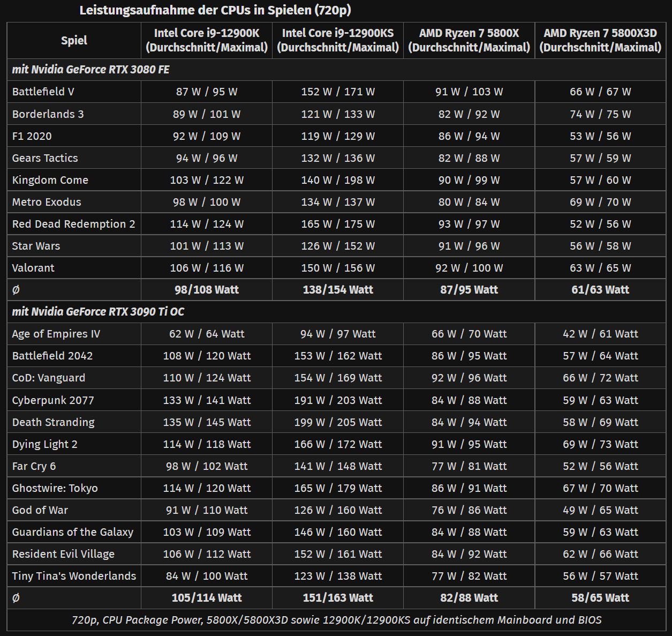
Task: Select the Intel Core i9-12900K column header
Action: point(207,40)
